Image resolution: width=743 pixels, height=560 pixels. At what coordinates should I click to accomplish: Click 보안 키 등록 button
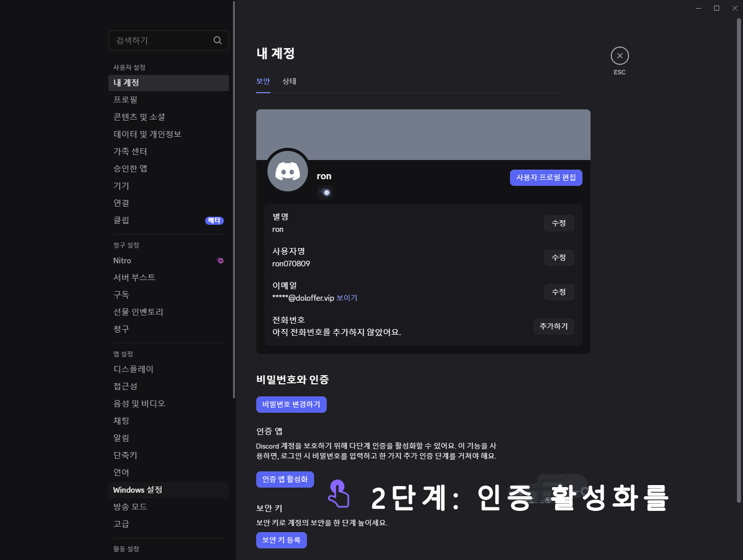point(282,540)
